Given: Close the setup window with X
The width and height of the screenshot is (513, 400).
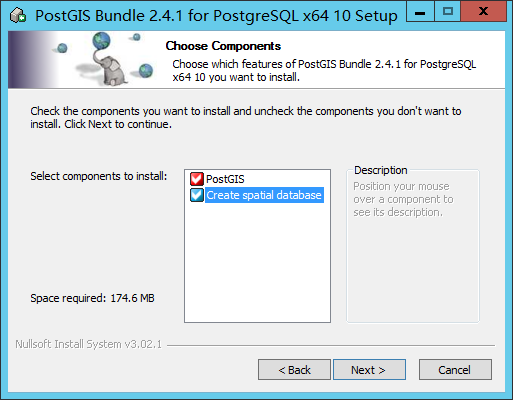Looking at the screenshot, I should pos(483,12).
